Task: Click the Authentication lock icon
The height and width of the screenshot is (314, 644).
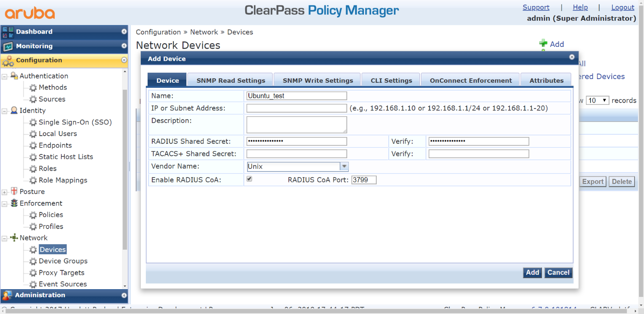Action: click(14, 76)
